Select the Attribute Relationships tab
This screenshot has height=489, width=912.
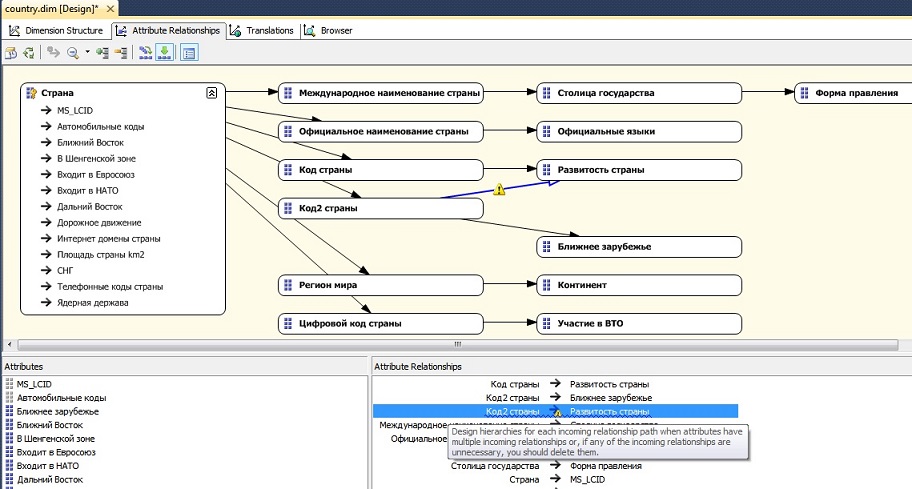click(x=168, y=31)
